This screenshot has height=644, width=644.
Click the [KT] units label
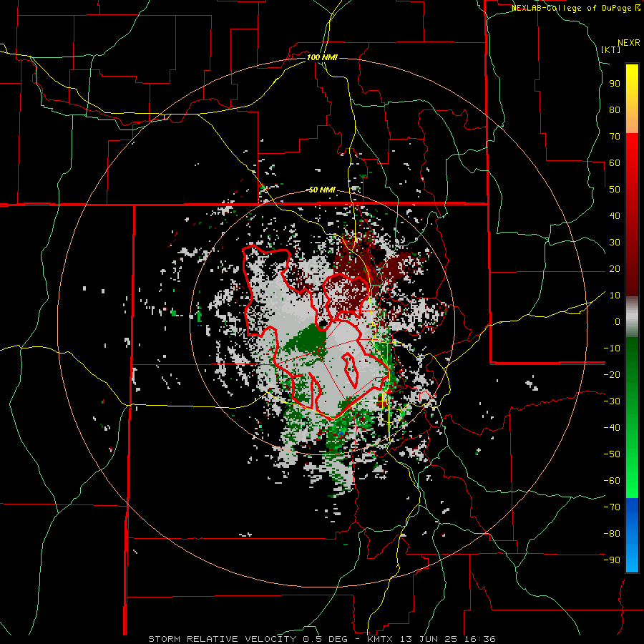click(611, 49)
